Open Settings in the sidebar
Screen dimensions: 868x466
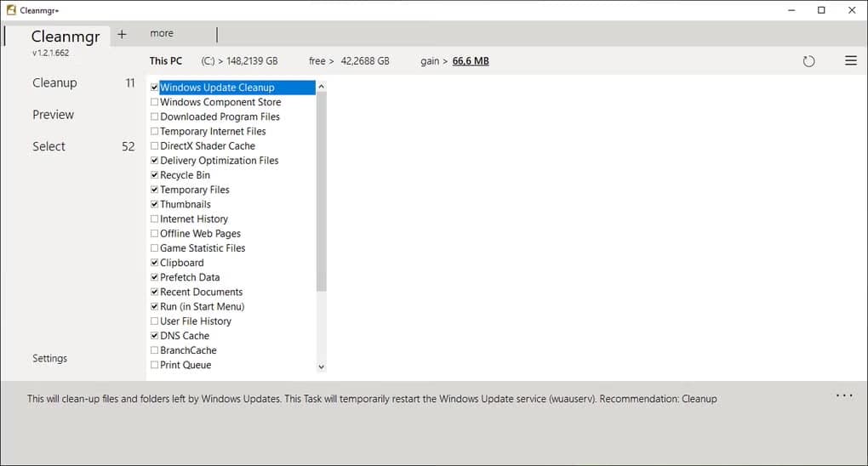tap(50, 359)
